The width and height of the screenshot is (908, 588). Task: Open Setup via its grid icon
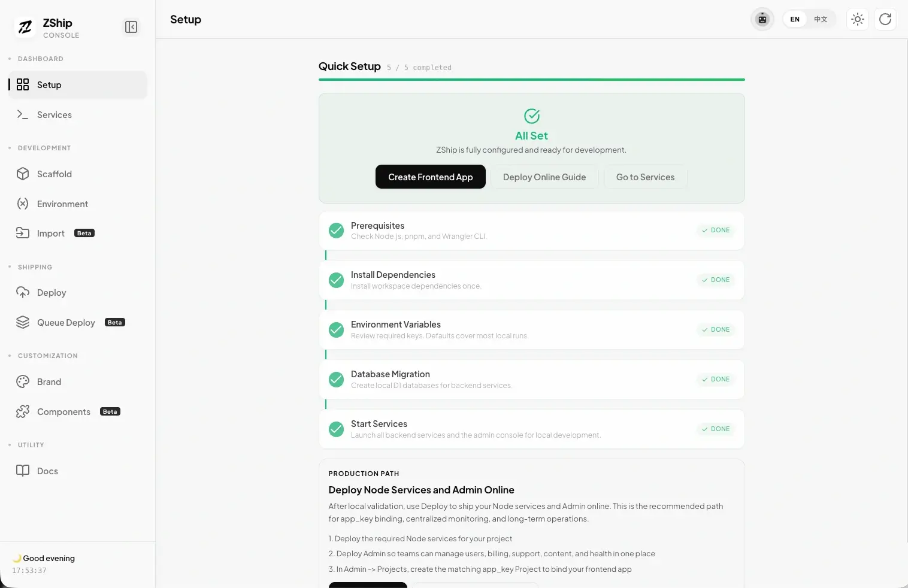[23, 84]
